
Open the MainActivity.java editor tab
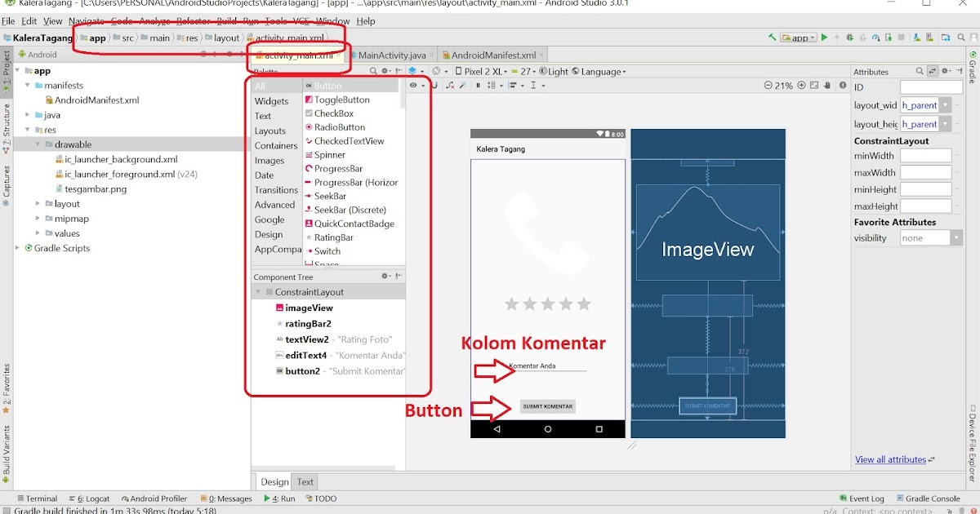(x=392, y=55)
